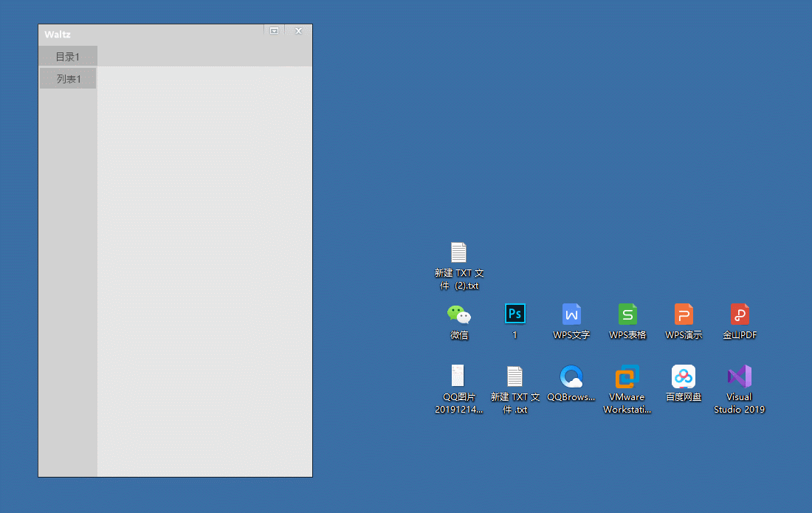Screen dimensions: 812x513
Task: Open the Waltz window dropdown menu button
Action: (x=274, y=31)
